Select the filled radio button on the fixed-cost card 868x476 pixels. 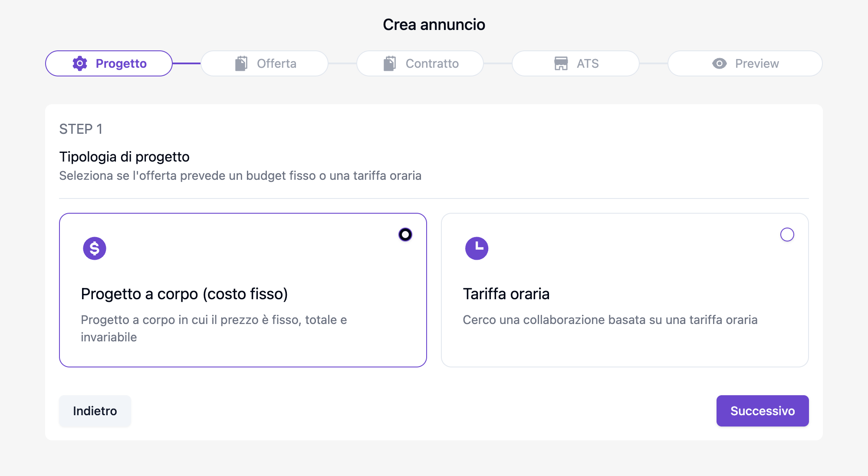tap(405, 235)
